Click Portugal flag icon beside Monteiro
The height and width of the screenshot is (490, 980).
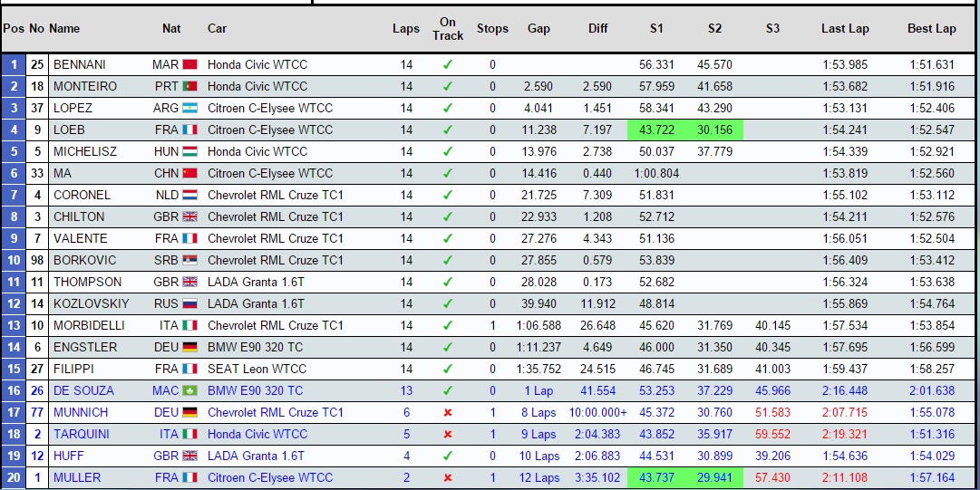click(189, 87)
